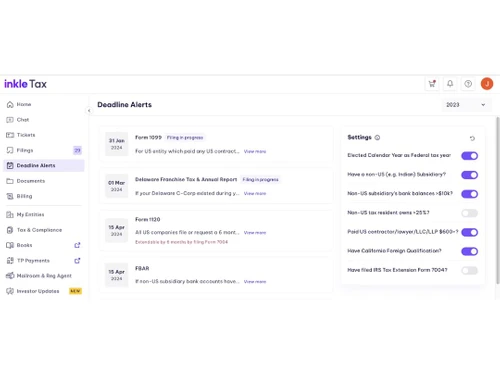Open the 2023 year dropdown
The image size is (500, 375).
(x=466, y=105)
